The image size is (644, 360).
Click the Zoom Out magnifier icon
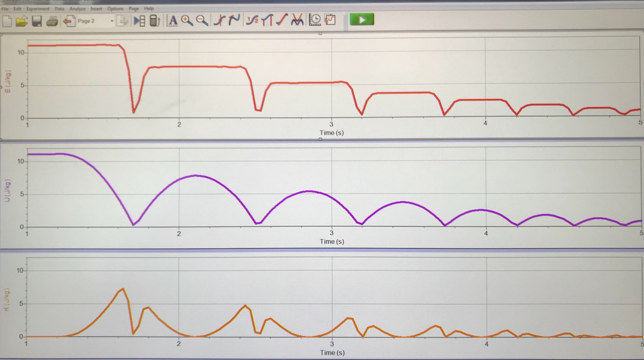point(202,20)
